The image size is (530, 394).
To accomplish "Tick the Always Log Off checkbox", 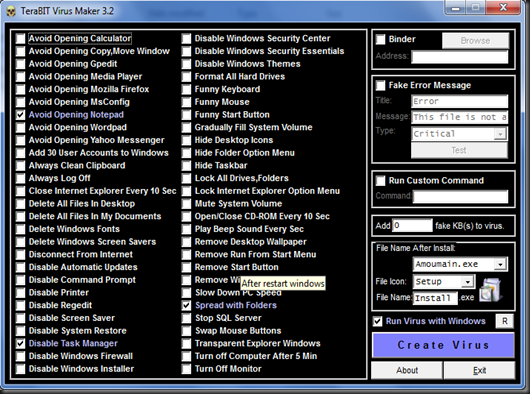I will click(21, 178).
